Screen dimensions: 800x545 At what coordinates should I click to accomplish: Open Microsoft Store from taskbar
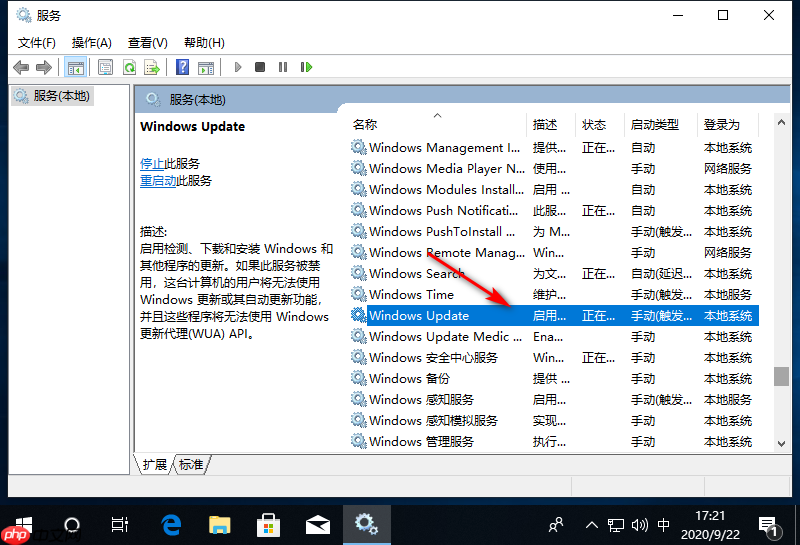click(268, 525)
